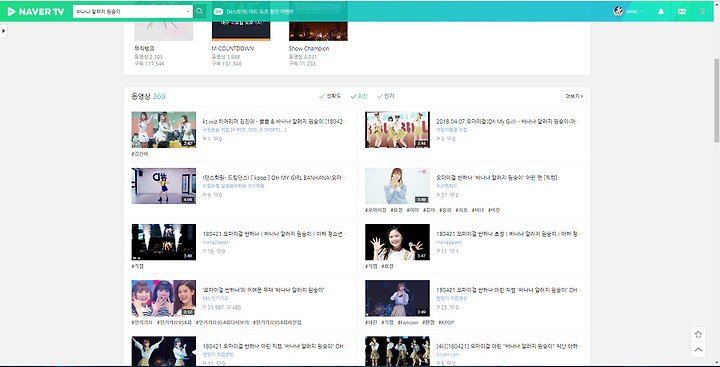720x367 pixels.
Task: Click the 더보기 button for videos
Action: pos(574,96)
